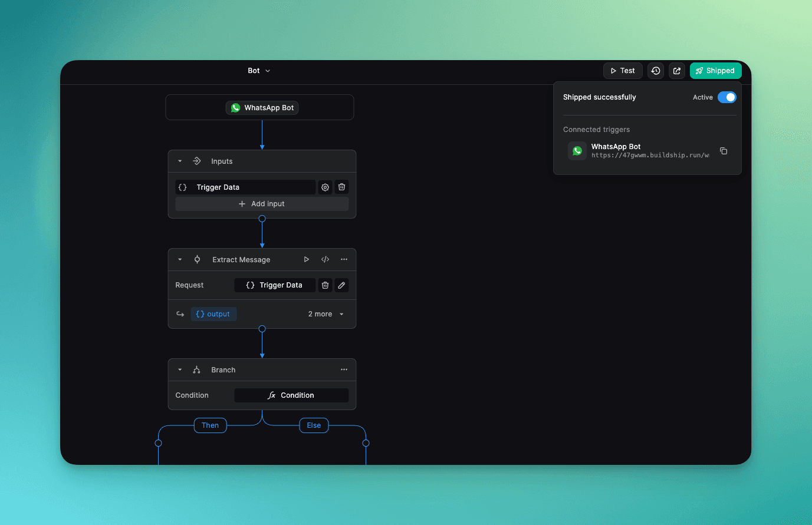The width and height of the screenshot is (812, 525).
Task: Open Branch node more options menu
Action: 344,369
